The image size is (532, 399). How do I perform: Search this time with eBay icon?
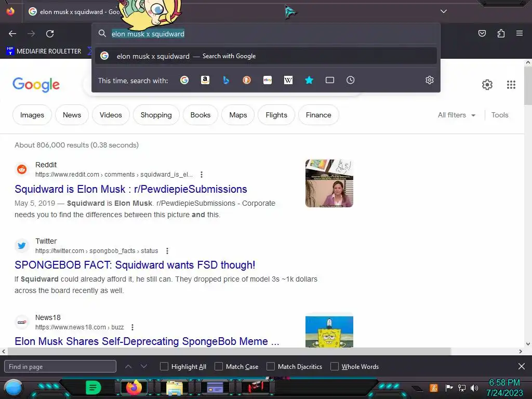268,80
